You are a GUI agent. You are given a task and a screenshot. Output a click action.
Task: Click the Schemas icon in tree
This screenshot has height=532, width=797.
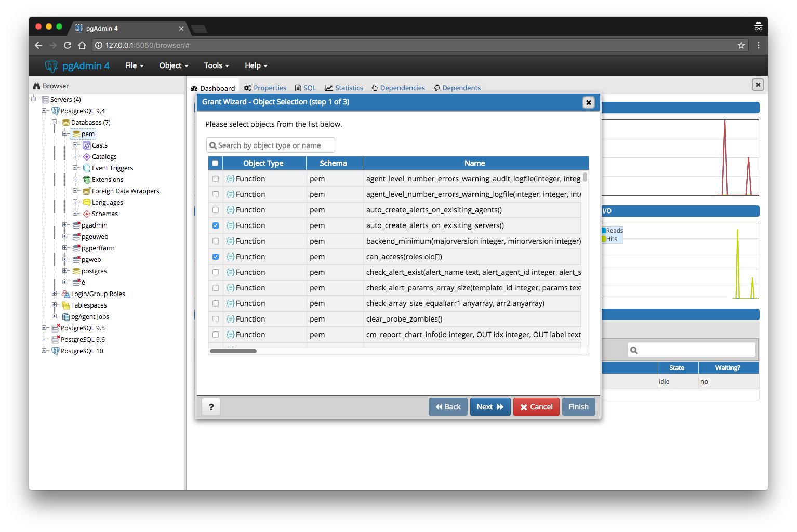click(87, 214)
